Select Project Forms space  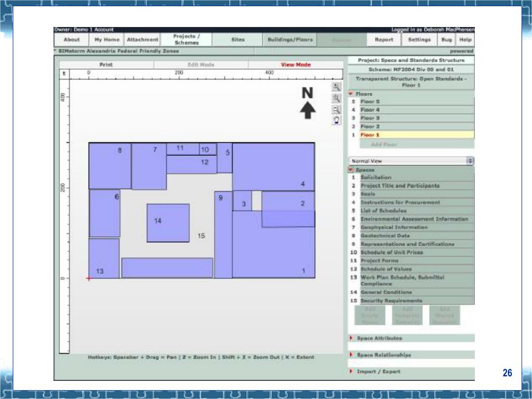point(417,261)
